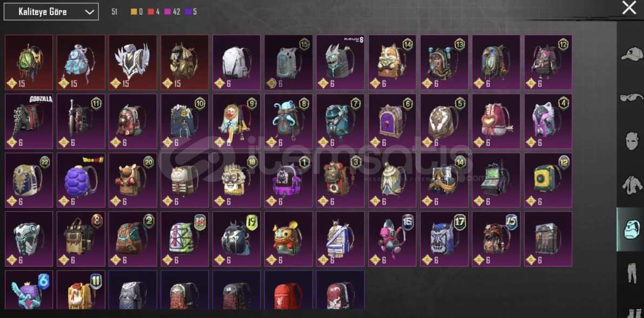Viewport: 644px width, 318px height.
Task: Pick the white winged shield backpack
Action: click(132, 63)
